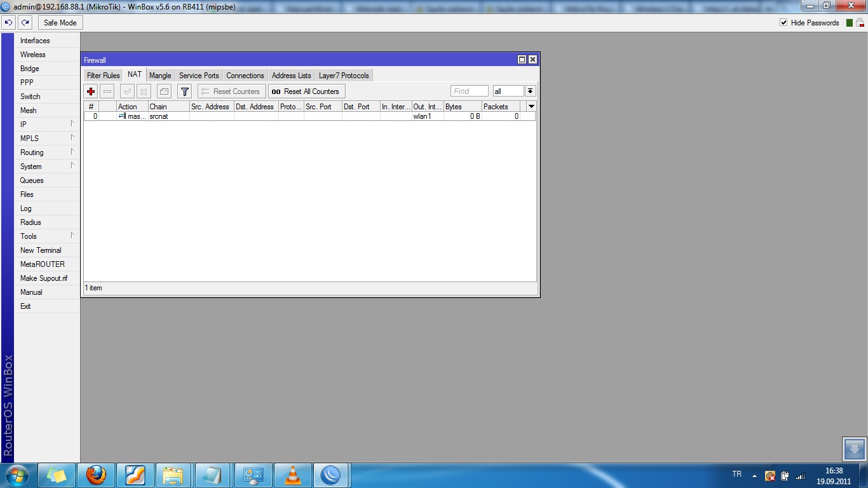Click Make Supout.rif
The height and width of the screenshot is (488, 868).
47,278
